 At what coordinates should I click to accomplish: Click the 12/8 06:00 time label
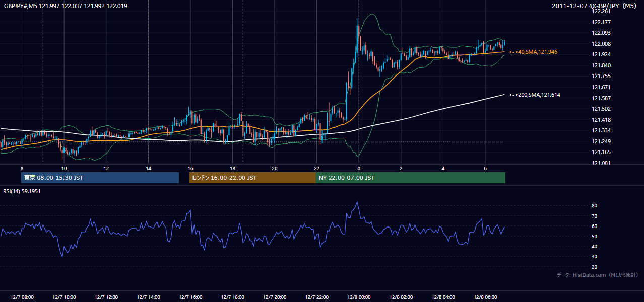click(x=485, y=297)
